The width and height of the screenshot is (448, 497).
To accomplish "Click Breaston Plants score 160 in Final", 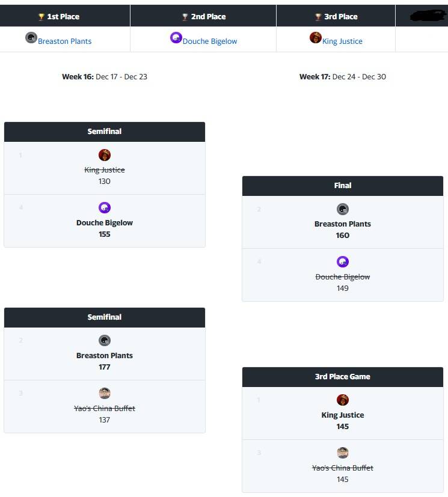I will (x=342, y=236).
